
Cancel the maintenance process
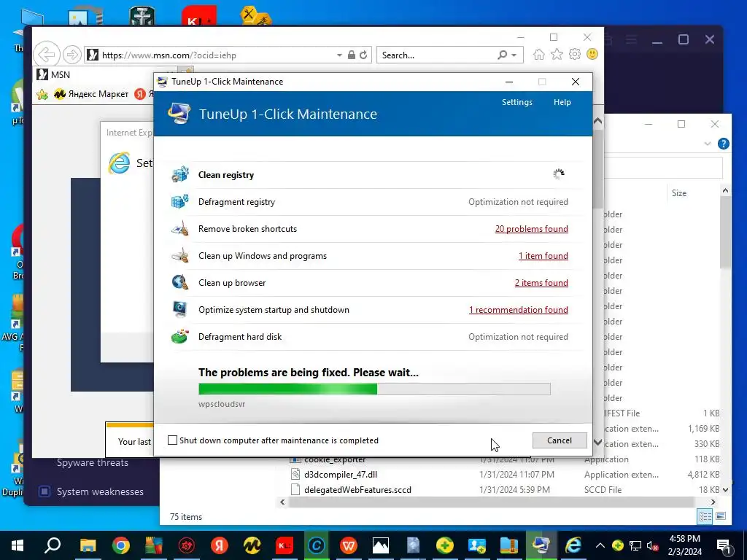tap(560, 440)
